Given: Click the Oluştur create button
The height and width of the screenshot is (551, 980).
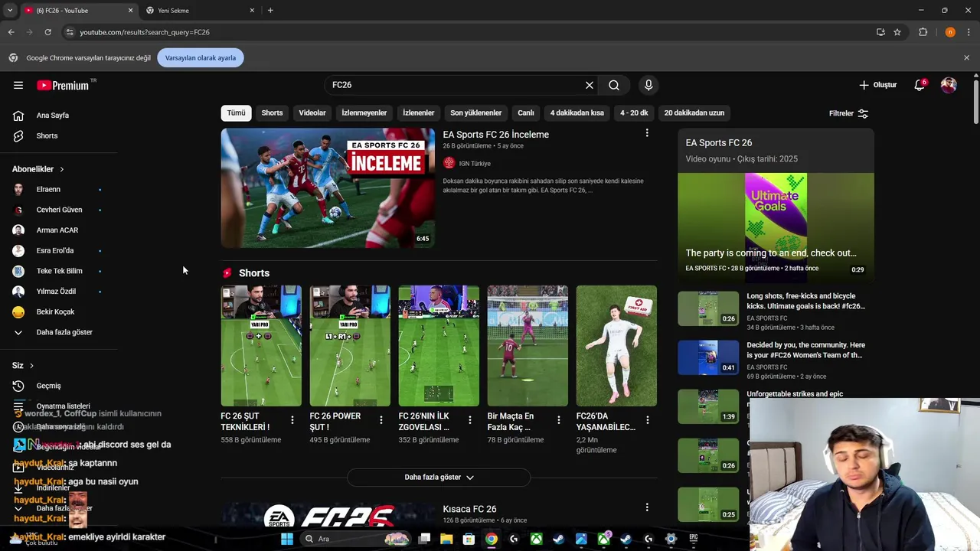Looking at the screenshot, I should pyautogui.click(x=878, y=85).
